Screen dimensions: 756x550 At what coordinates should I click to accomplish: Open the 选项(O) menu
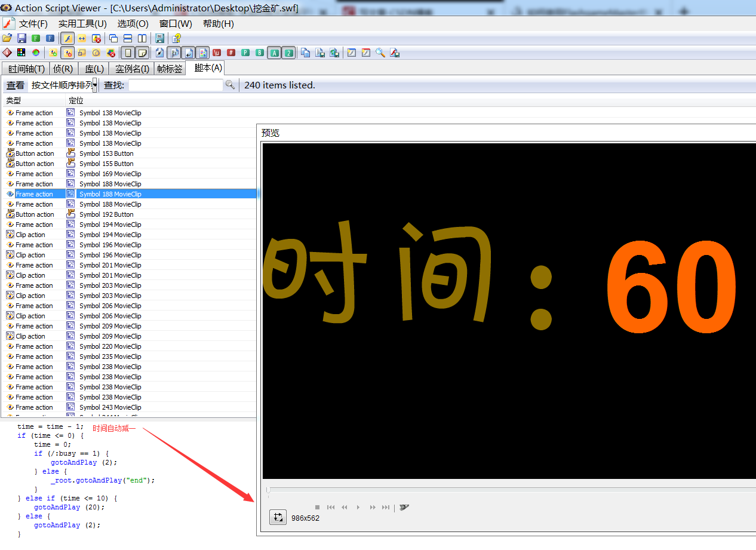pyautogui.click(x=133, y=24)
